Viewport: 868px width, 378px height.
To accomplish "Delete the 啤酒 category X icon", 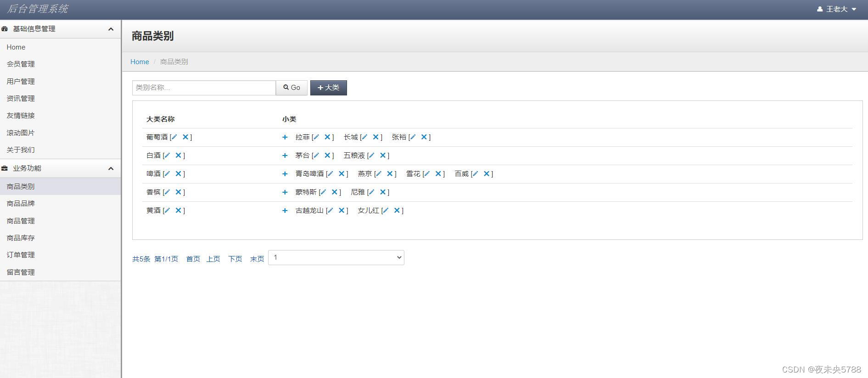I will (x=179, y=174).
